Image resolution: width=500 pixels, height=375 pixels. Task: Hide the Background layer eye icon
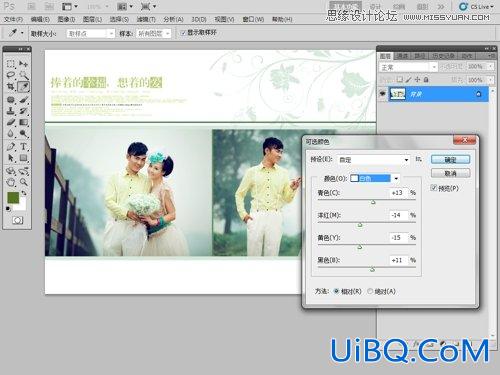[382, 94]
